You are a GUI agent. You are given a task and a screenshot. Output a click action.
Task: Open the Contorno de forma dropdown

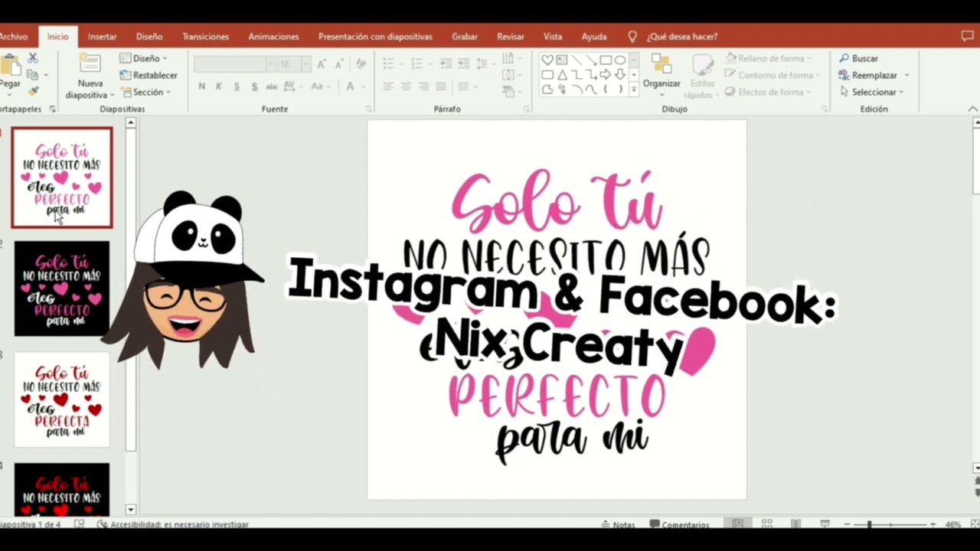[772, 75]
